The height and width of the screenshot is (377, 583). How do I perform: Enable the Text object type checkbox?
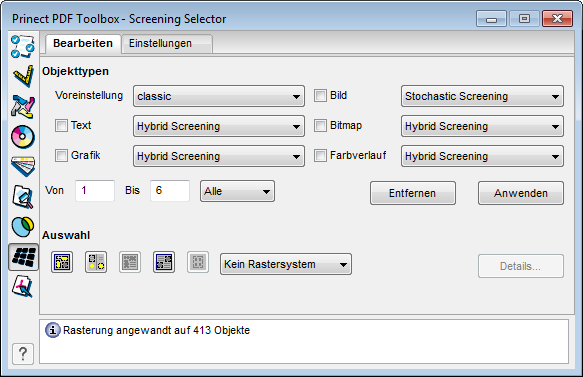[61, 125]
